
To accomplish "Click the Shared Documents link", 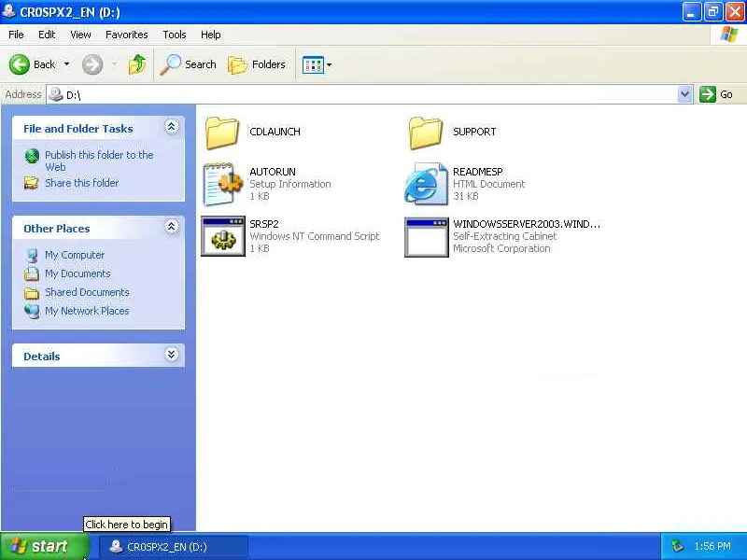I will click(x=87, y=292).
